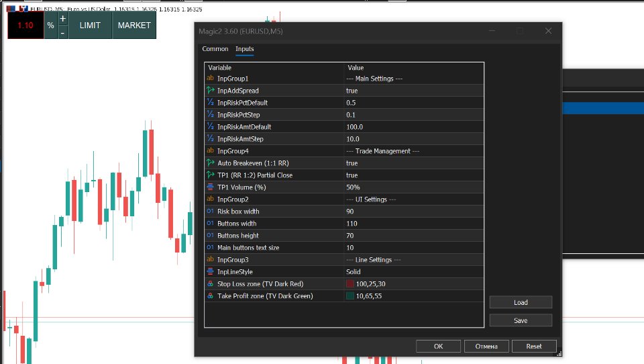
Task: Select the 'Take Profit zone (TV Dark Green)' label
Action: point(265,295)
